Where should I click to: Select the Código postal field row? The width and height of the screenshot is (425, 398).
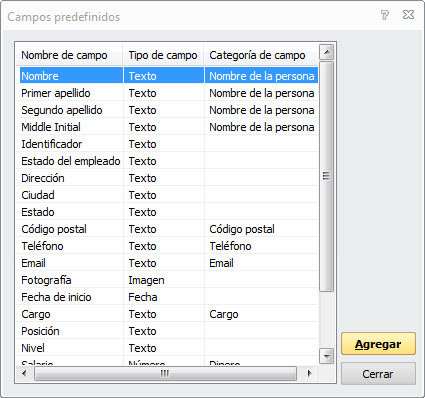point(167,229)
